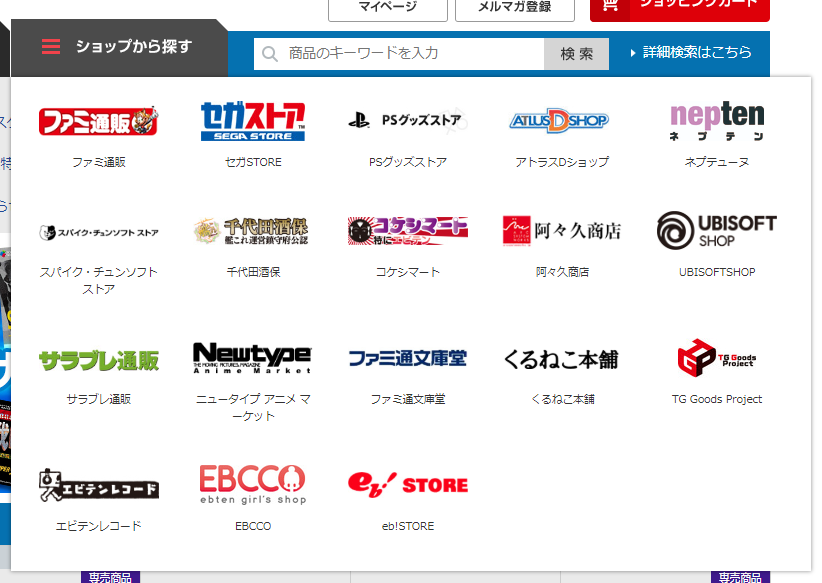Click the エビテンレコード text label
This screenshot has width=822, height=583.
99,526
